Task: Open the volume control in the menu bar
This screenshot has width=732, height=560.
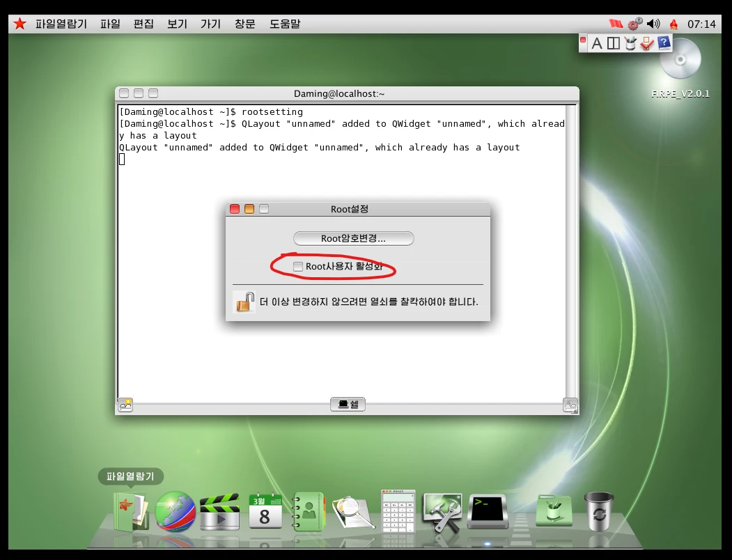Action: (653, 24)
